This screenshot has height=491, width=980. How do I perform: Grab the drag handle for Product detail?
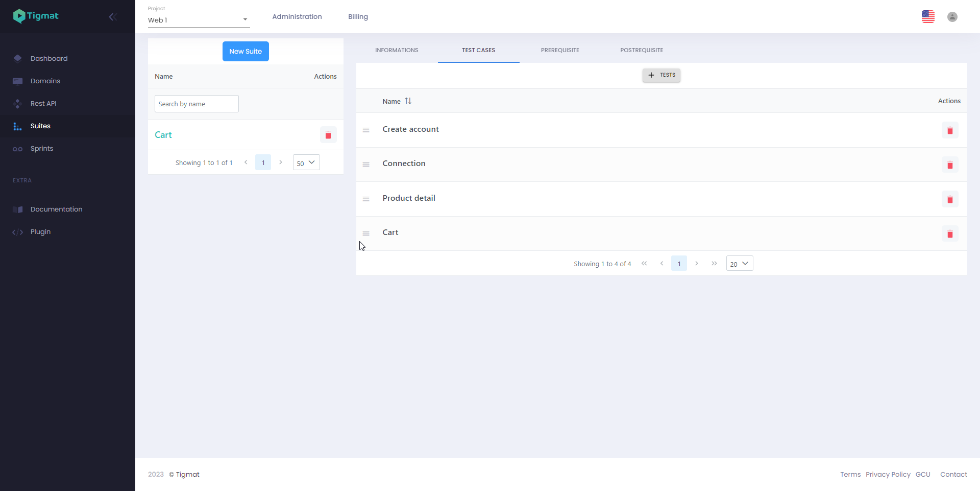(x=366, y=199)
